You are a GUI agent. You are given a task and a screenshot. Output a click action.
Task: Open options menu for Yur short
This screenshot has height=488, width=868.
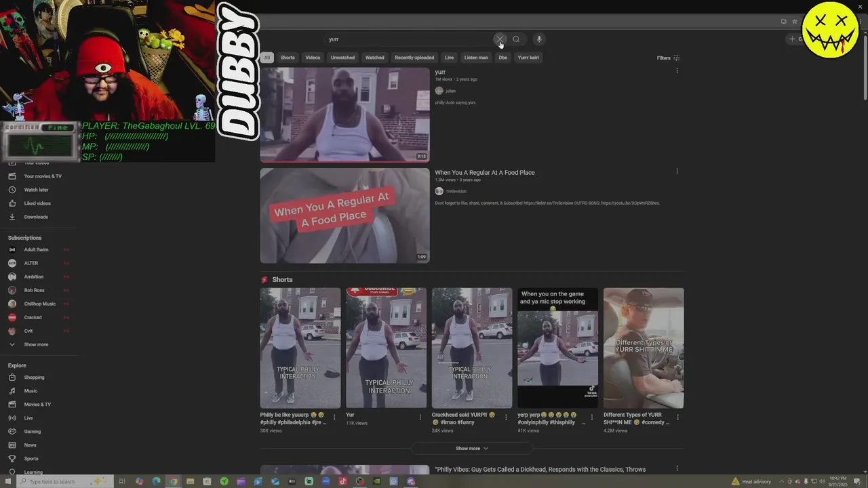[x=420, y=418]
